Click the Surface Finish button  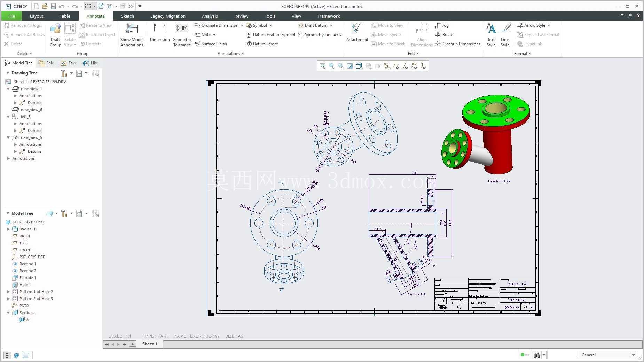tap(211, 44)
